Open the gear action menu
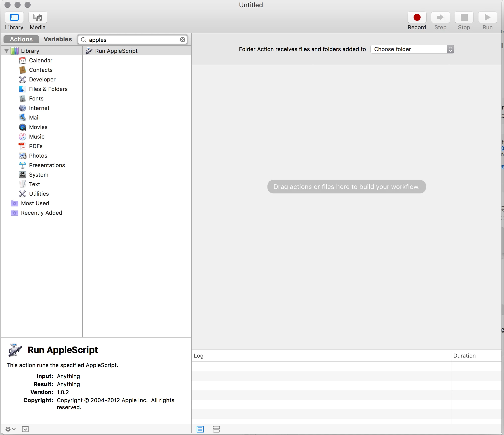 [x=10, y=429]
